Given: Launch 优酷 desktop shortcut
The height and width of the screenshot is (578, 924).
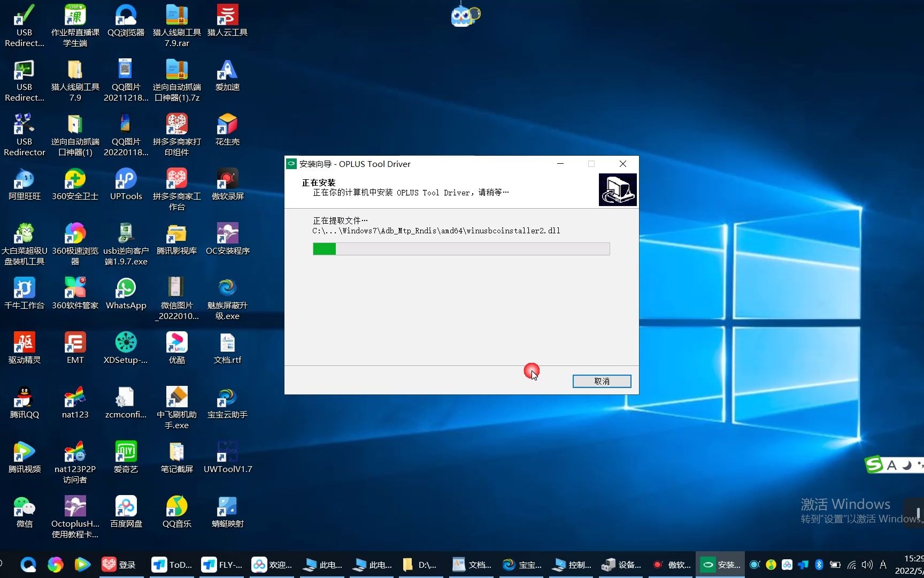Looking at the screenshot, I should click(x=176, y=348).
